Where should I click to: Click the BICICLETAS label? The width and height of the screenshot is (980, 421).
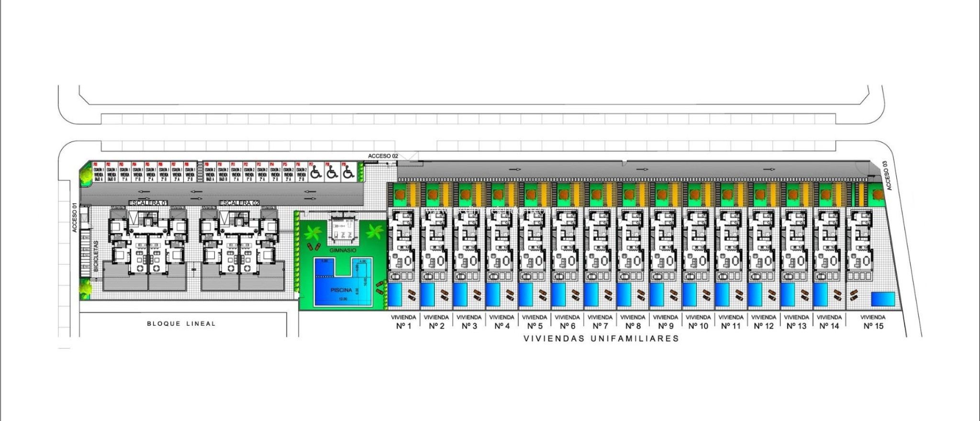pyautogui.click(x=96, y=256)
